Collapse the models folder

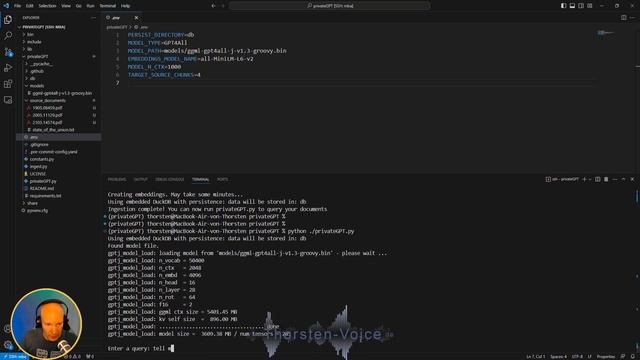pos(37,86)
